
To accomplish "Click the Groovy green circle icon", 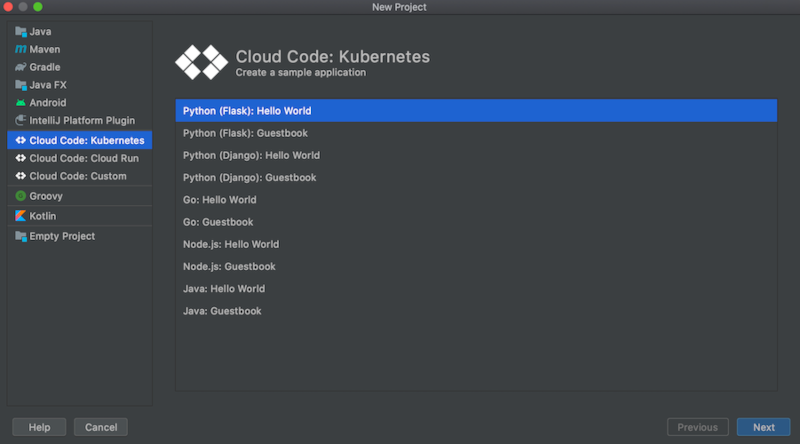I will pos(20,196).
